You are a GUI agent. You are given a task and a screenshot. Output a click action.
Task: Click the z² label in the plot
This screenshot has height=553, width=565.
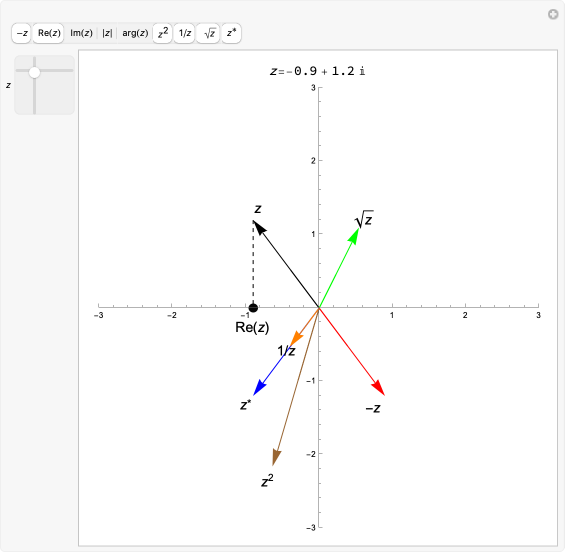coord(267,481)
